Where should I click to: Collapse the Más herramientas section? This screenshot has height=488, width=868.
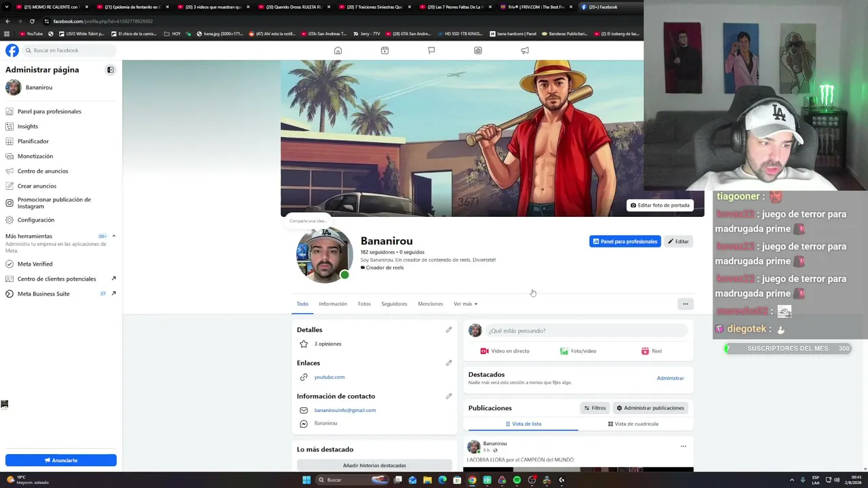[113, 236]
